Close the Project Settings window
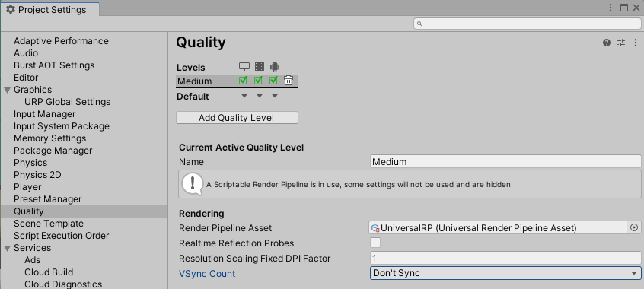Viewport: 644px width, 289px height. point(636,8)
